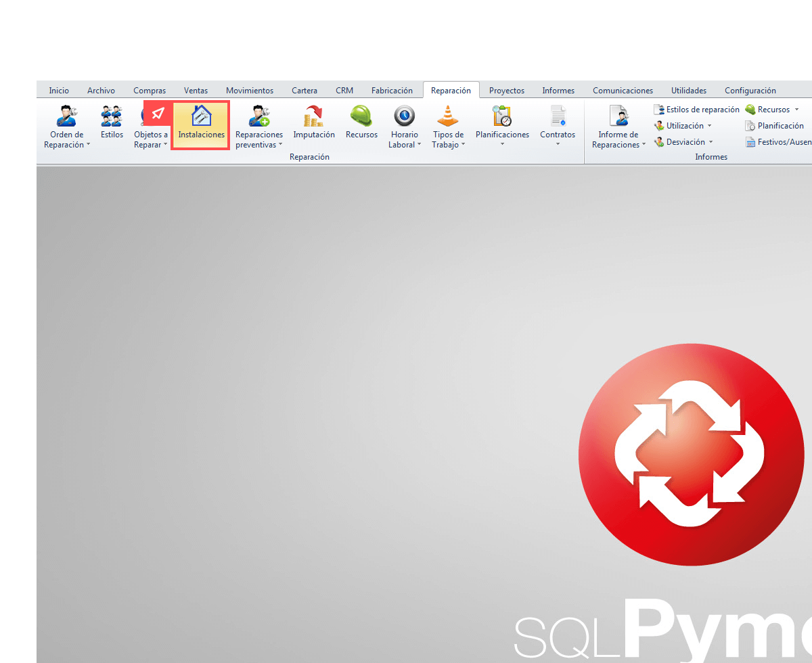Expand the Recursos reports dropdown arrow
The width and height of the screenshot is (812, 663).
pos(796,110)
